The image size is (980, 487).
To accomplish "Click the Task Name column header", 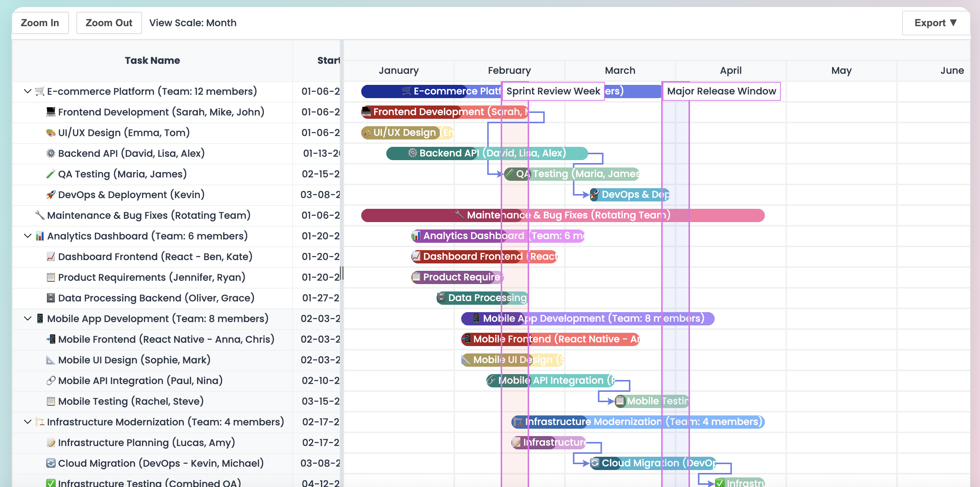I will tap(152, 61).
